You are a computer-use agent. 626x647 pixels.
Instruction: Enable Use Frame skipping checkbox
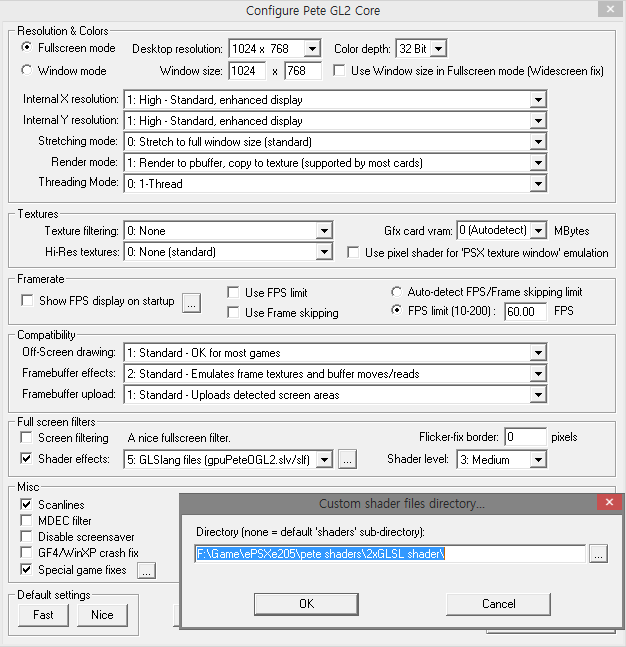(x=233, y=312)
